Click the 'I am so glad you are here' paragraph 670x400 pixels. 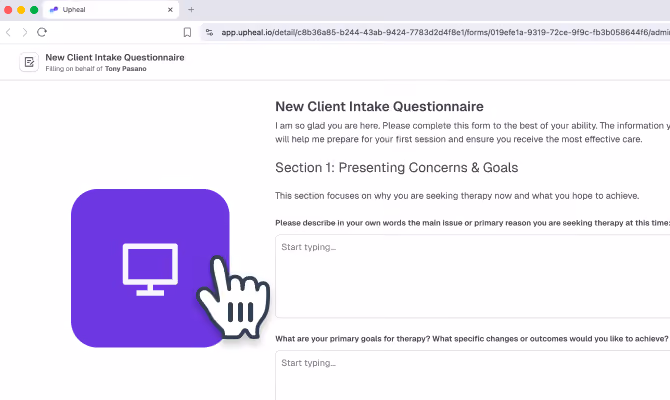point(473,132)
